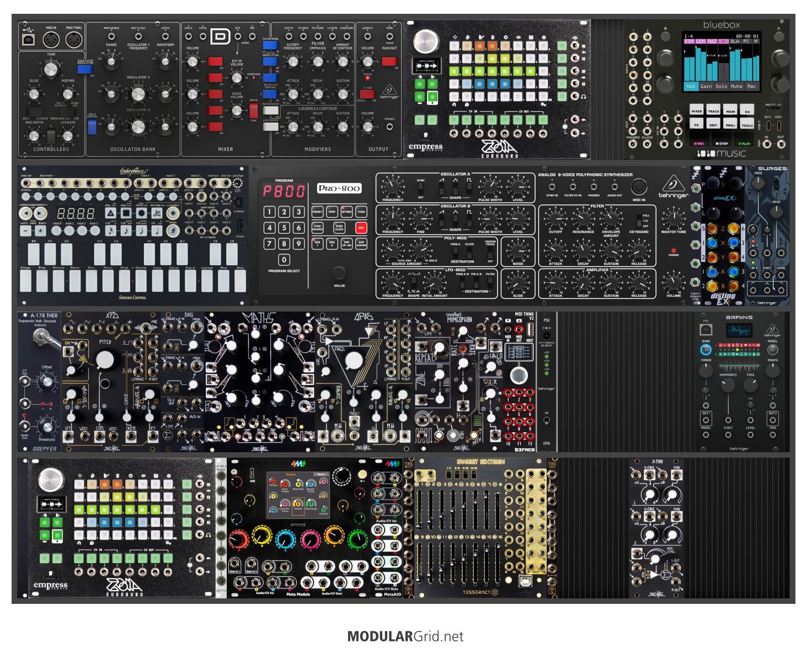Click the MIDI IN socket on Model D

pyautogui.click(x=51, y=40)
